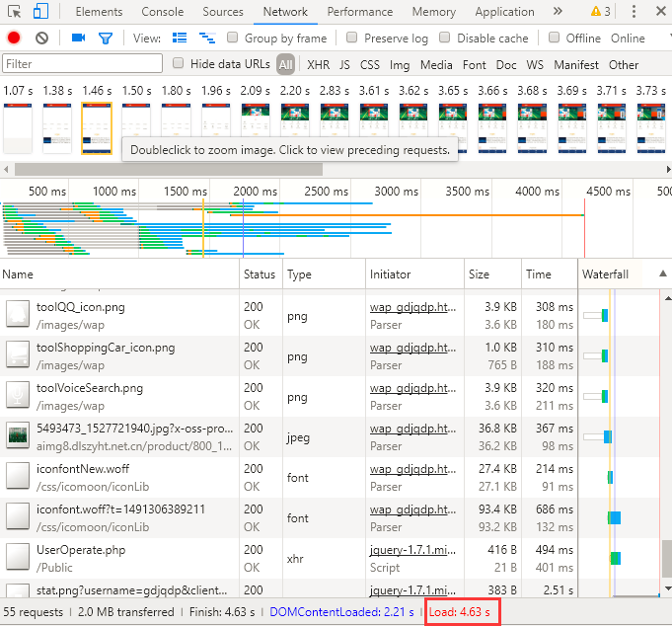Toggle capture screenshots camera icon

tap(78, 39)
